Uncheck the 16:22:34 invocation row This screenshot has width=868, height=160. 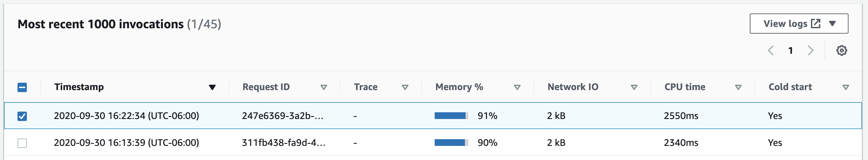pos(22,116)
